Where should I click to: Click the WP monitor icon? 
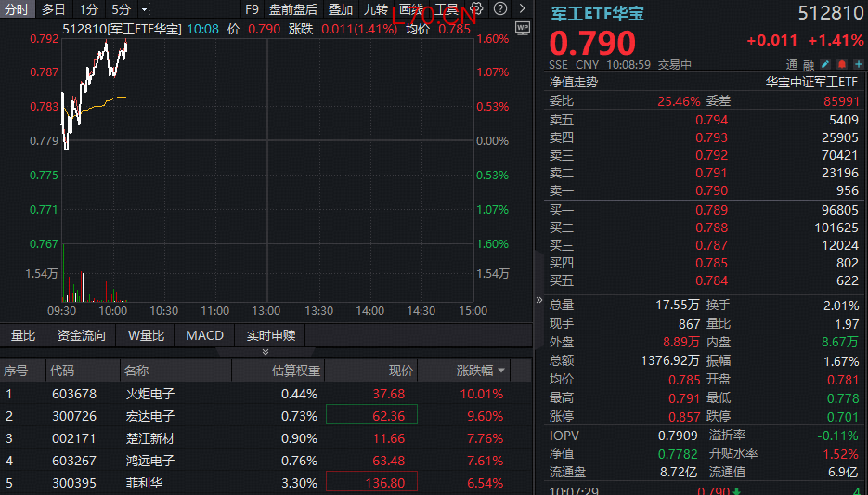(x=522, y=28)
